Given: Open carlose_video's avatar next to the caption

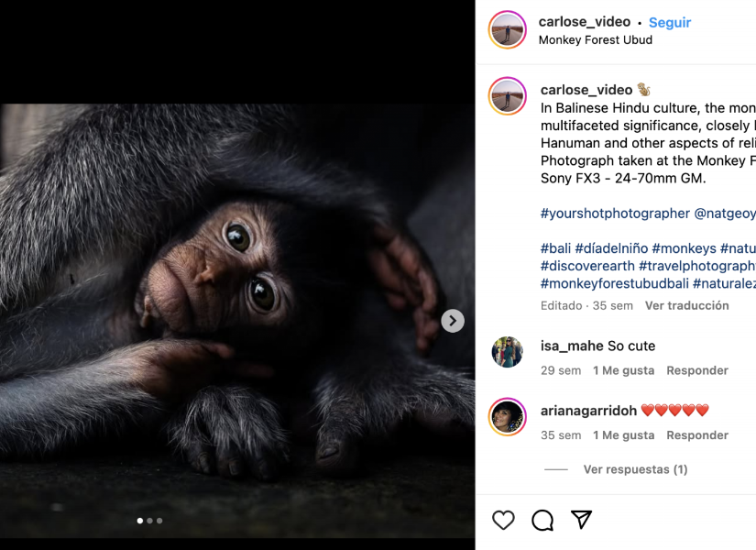Looking at the screenshot, I should [505, 96].
